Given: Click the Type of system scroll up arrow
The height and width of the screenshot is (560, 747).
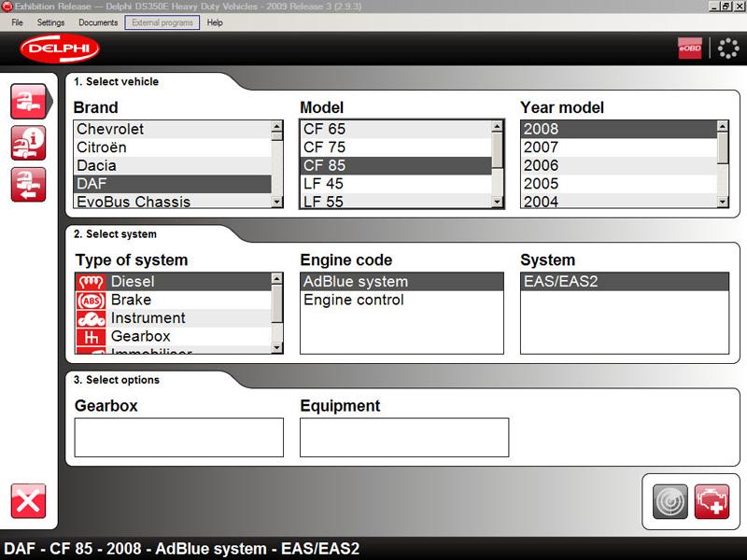Looking at the screenshot, I should (276, 278).
